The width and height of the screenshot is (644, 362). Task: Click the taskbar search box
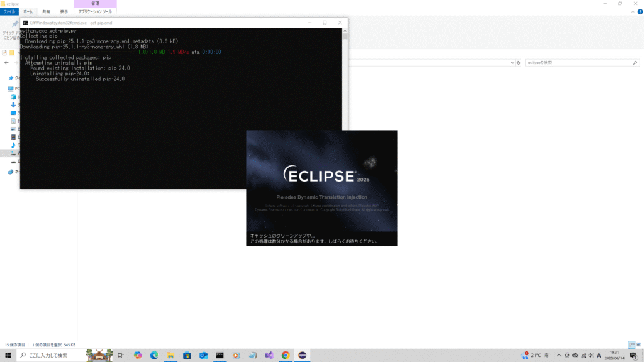coord(52,355)
